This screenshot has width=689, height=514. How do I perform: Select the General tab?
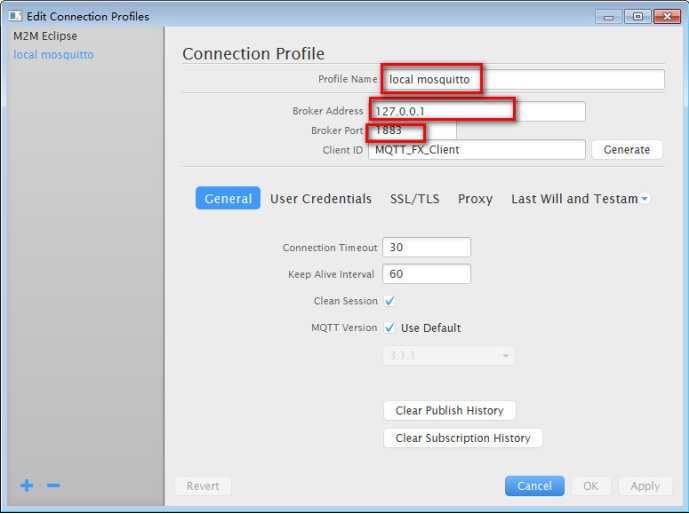pyautogui.click(x=228, y=198)
